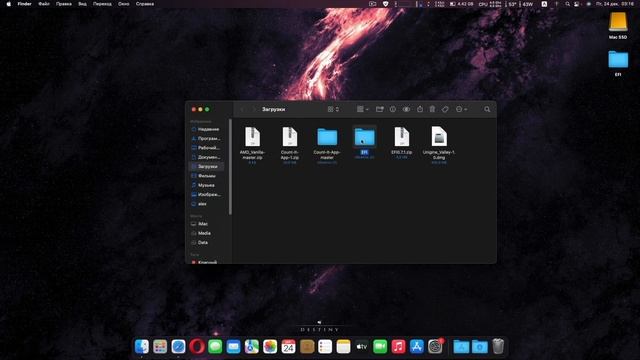This screenshot has height=360, width=640.
Task: Click the tag icon in Finder toolbar
Action: point(445,109)
